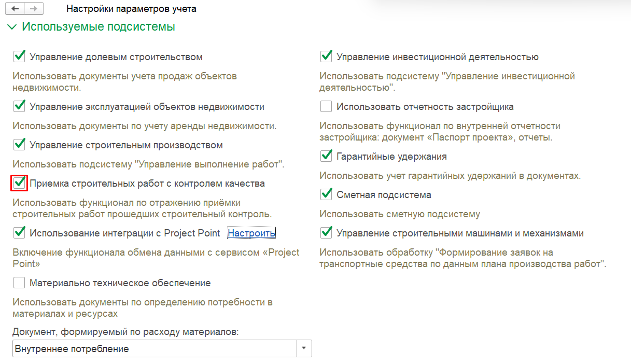Click the Используемые подсистемы heading text
This screenshot has height=364, width=631.
(99, 27)
